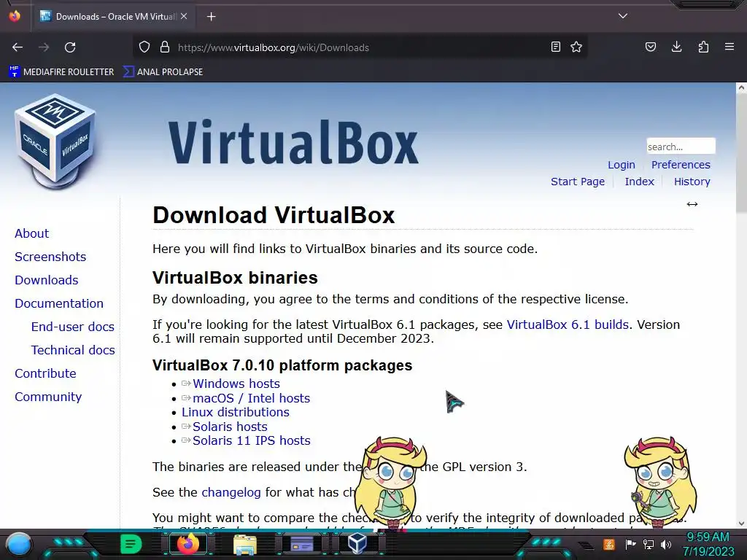This screenshot has width=747, height=560.
Task: Open Downloads in the sidebar
Action: click(47, 281)
